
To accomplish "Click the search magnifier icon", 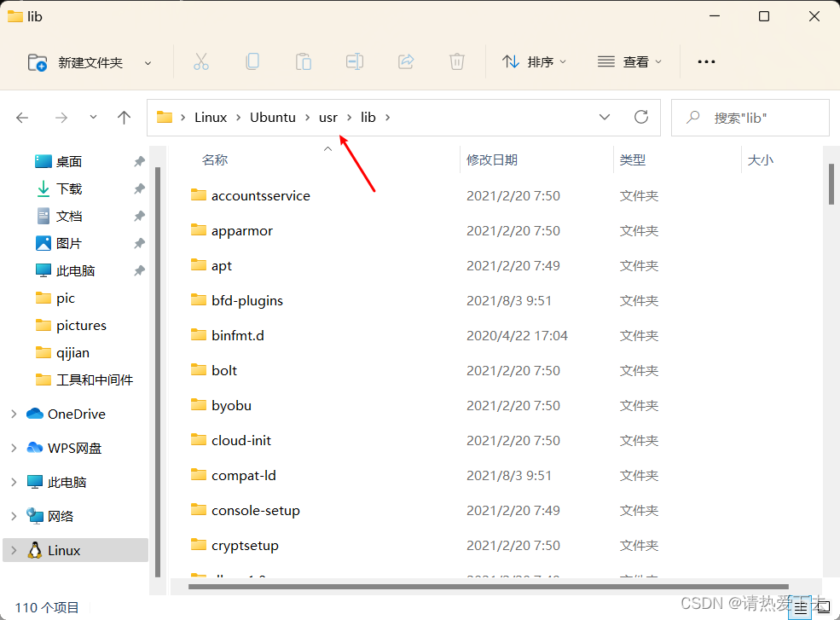I will [x=692, y=117].
